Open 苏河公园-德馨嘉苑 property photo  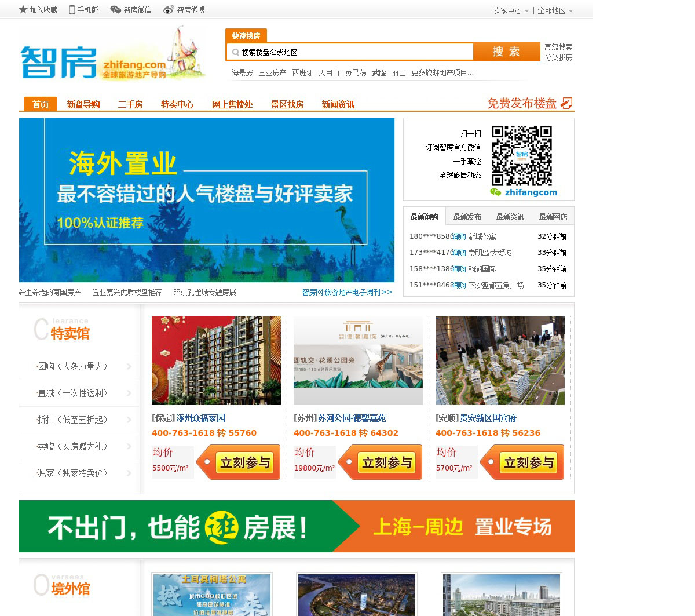pyautogui.click(x=358, y=360)
